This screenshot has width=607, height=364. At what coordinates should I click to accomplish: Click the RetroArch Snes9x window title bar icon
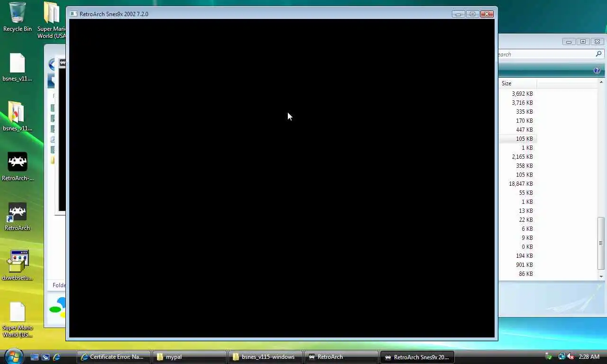(74, 14)
